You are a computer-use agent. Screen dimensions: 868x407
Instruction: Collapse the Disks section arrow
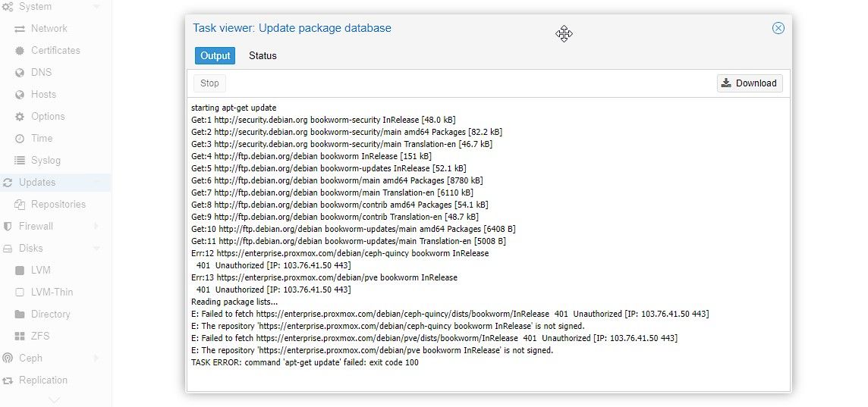point(96,249)
